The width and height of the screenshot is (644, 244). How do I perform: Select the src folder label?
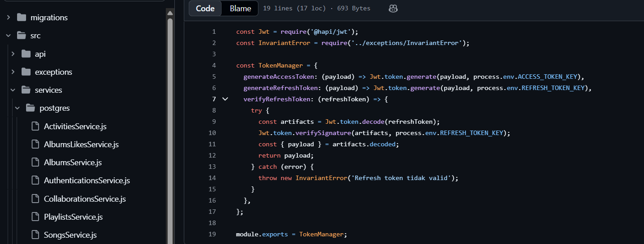pyautogui.click(x=36, y=36)
